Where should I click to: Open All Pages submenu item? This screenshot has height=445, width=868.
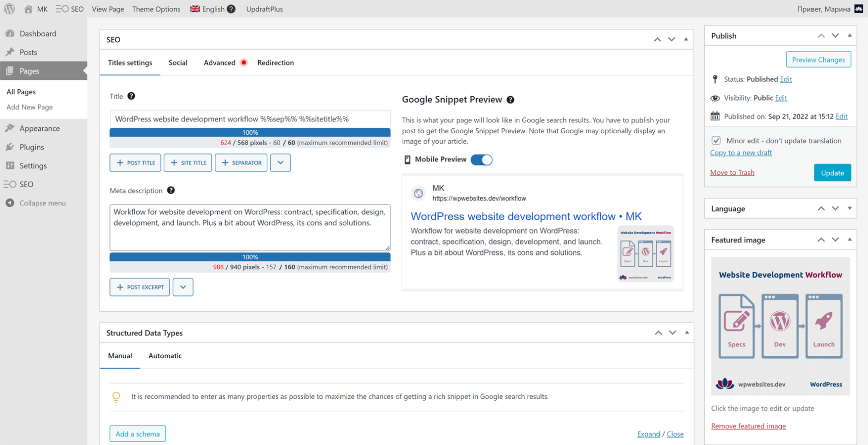click(21, 92)
